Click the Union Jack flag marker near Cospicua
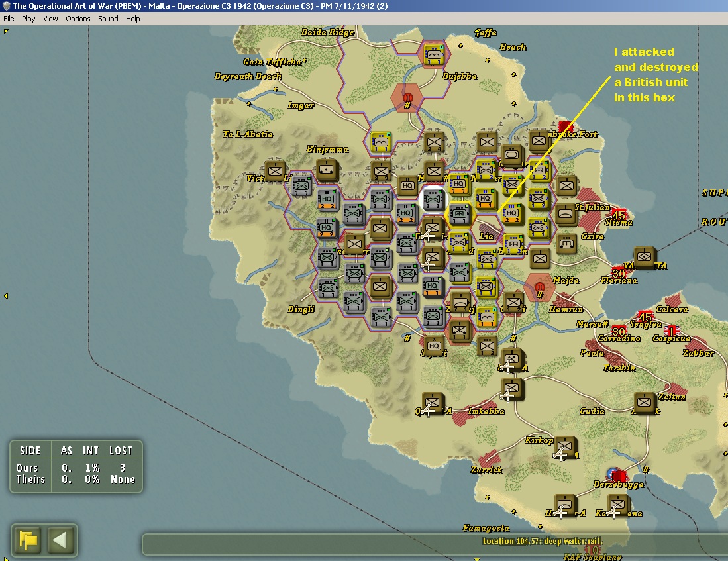This screenshot has width=728, height=561. (x=672, y=331)
